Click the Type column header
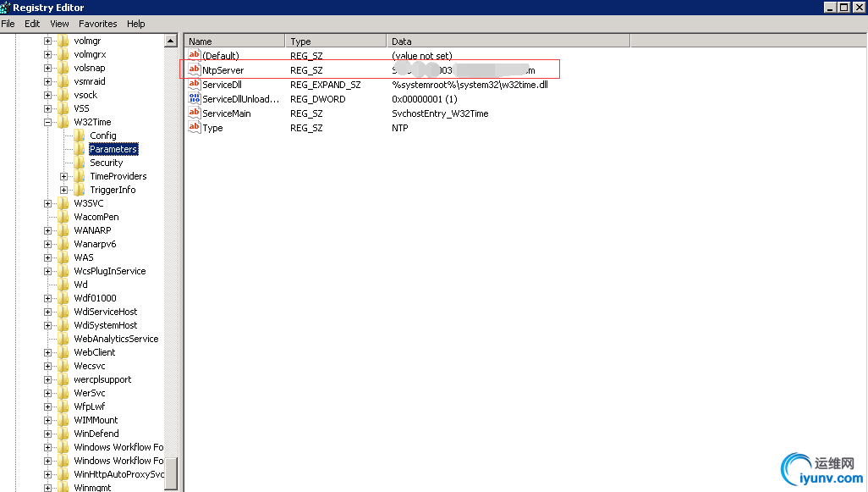This screenshot has width=868, height=492. [336, 41]
